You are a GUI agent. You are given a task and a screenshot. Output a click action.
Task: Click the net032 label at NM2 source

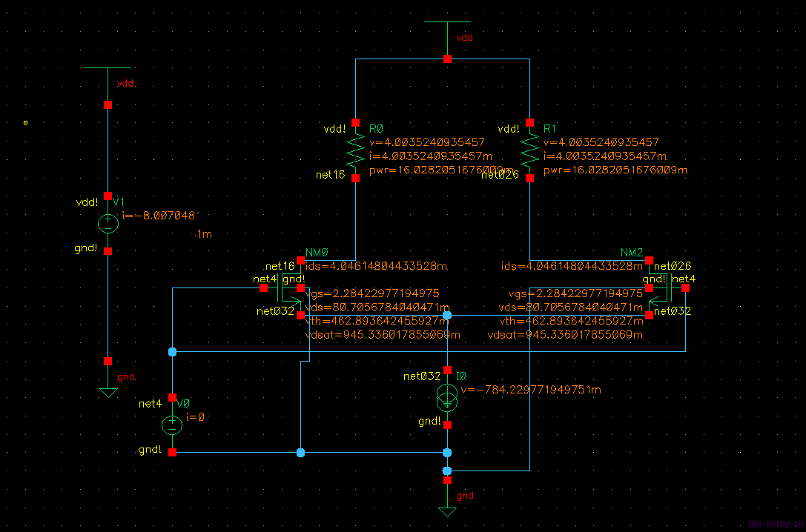pos(673,311)
